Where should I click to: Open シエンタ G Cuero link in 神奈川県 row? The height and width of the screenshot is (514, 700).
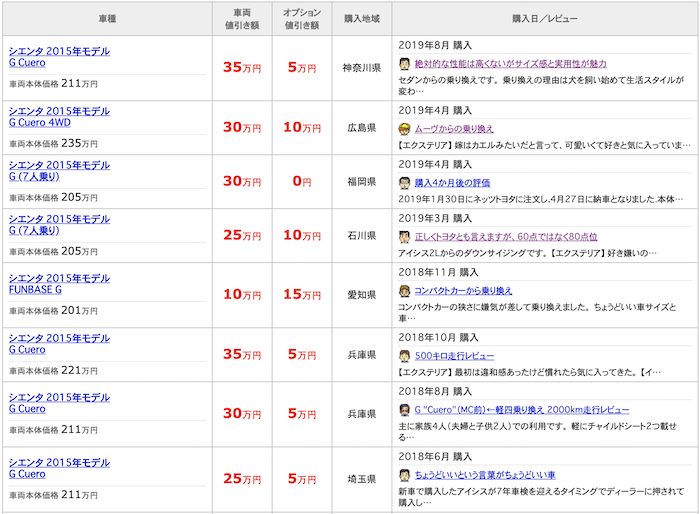tap(59, 57)
